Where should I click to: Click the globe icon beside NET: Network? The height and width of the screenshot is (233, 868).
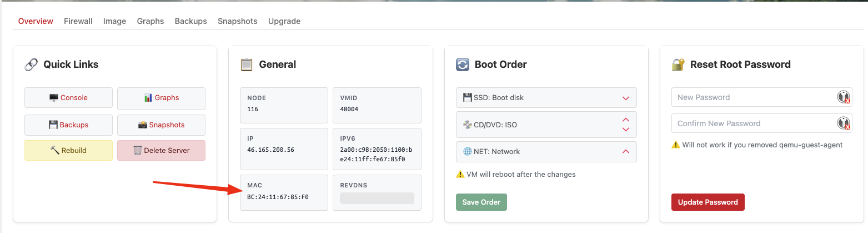coord(467,151)
